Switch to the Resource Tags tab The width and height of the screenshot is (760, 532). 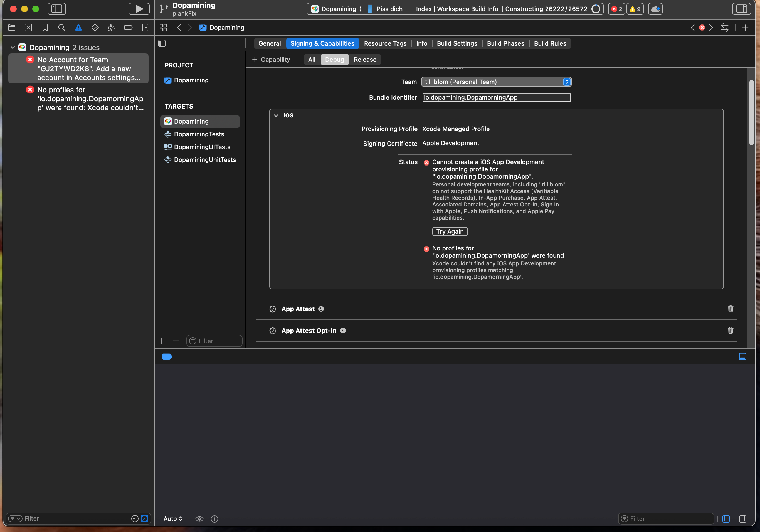pos(385,43)
